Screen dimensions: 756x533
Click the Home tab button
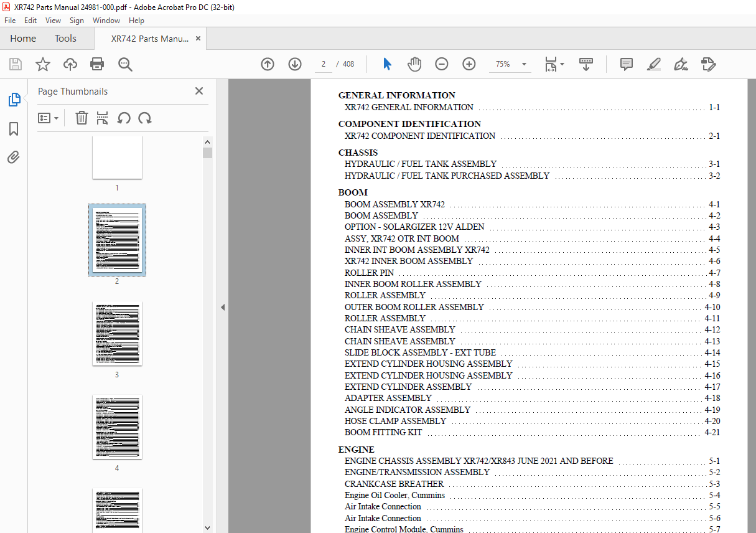pyautogui.click(x=23, y=39)
